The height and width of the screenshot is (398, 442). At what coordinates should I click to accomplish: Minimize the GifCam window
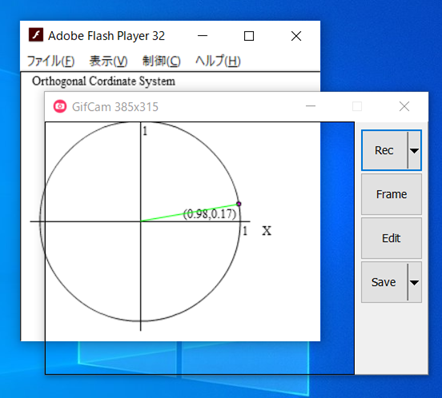coord(311,106)
